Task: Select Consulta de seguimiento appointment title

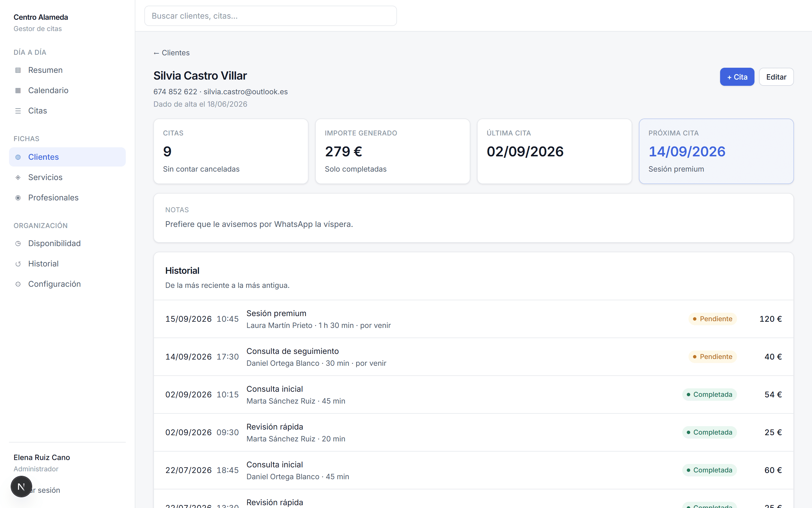Action: click(x=293, y=351)
